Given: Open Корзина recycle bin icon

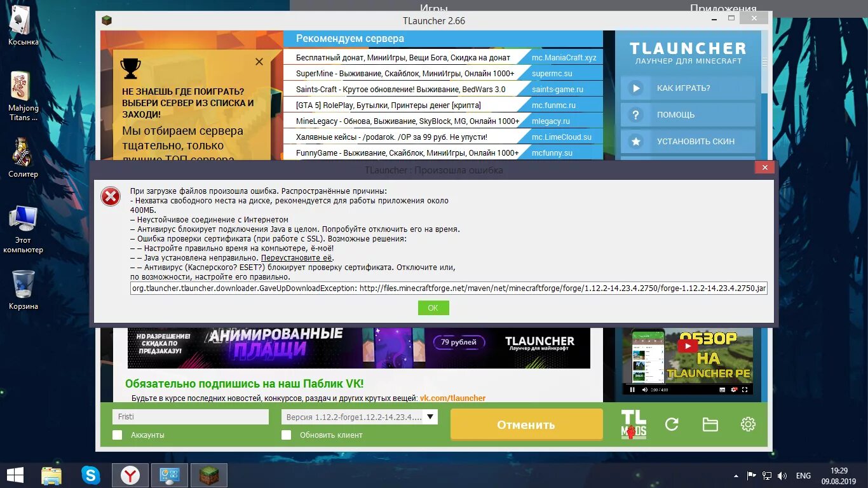Looking at the screenshot, I should click(23, 290).
